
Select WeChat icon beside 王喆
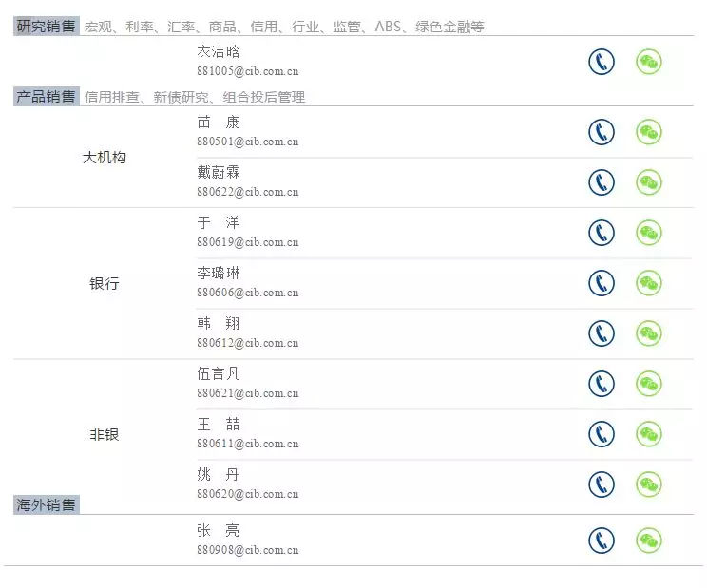coord(648,434)
